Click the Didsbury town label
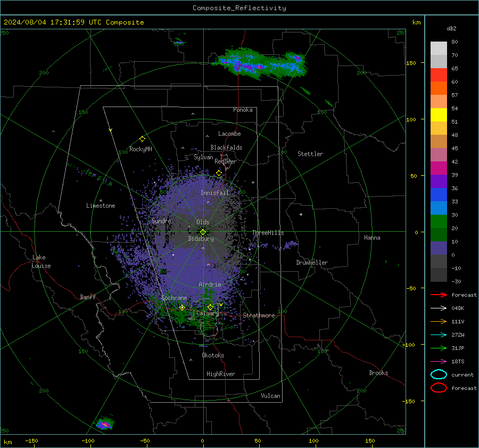This screenshot has height=448, width=479. [201, 239]
